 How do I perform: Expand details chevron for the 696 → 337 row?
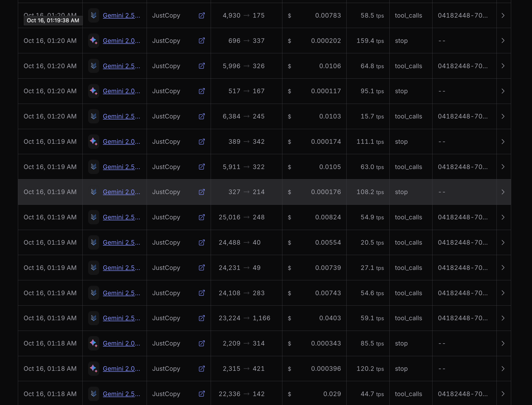pyautogui.click(x=503, y=41)
